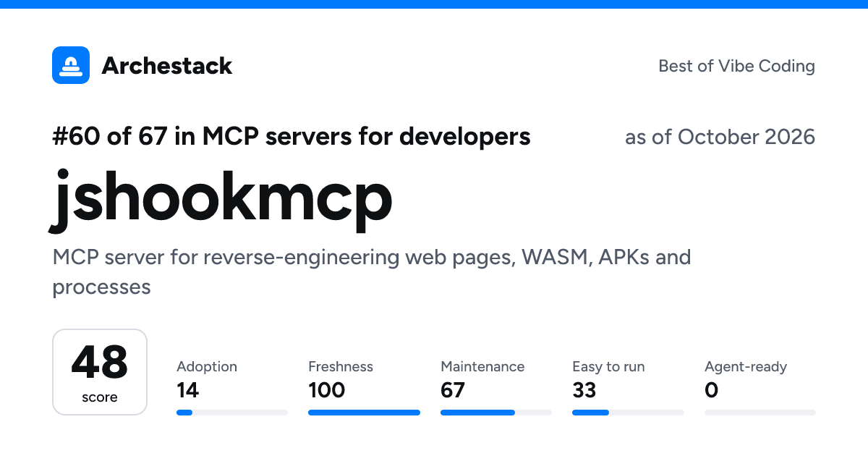Click the Agent-ready progress bar
The width and height of the screenshot is (868, 456).
pos(760,413)
